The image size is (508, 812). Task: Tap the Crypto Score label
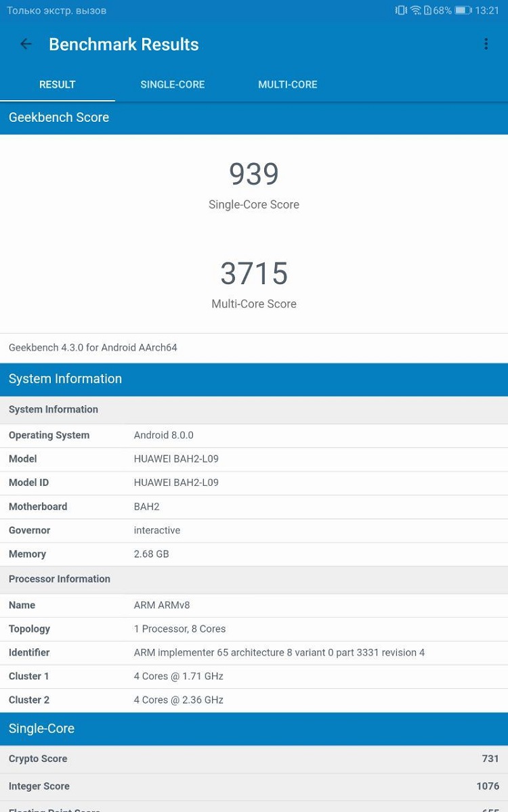[38, 759]
